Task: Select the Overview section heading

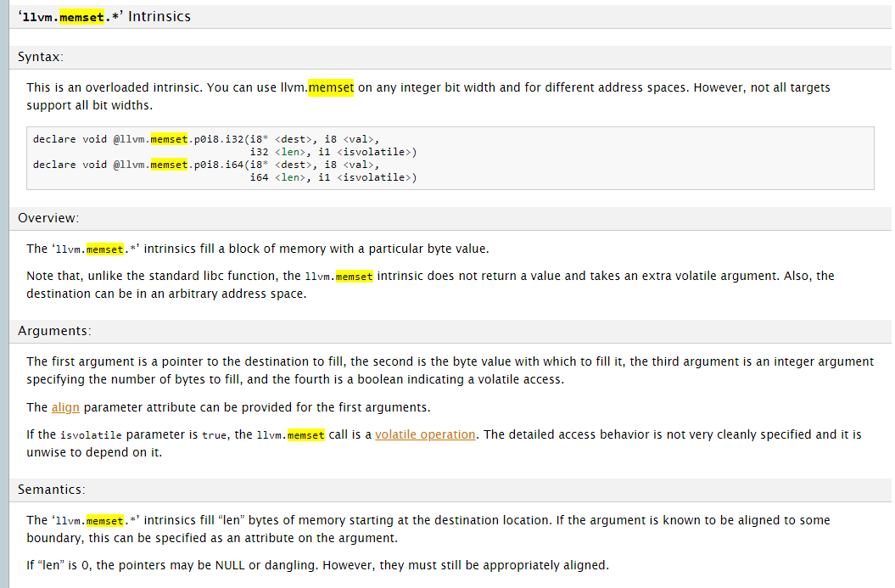Action: point(48,218)
